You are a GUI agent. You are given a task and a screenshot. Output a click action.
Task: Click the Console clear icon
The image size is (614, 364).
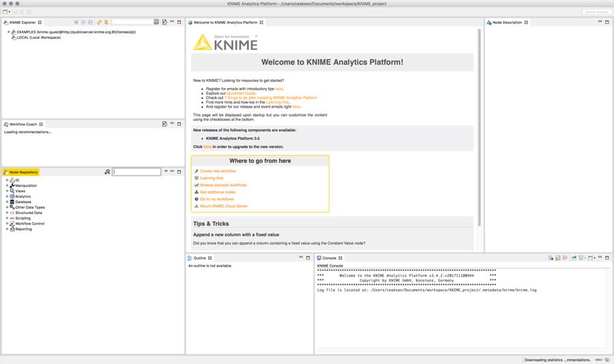pos(551,258)
